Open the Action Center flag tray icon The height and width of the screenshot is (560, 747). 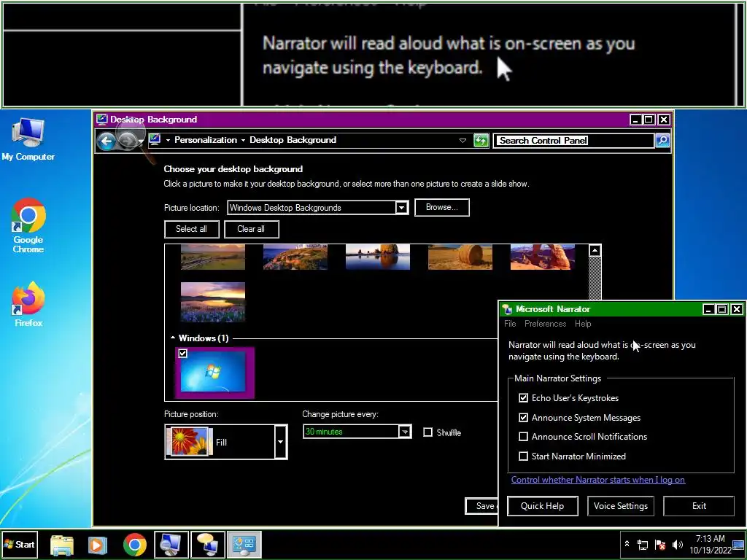coord(659,545)
